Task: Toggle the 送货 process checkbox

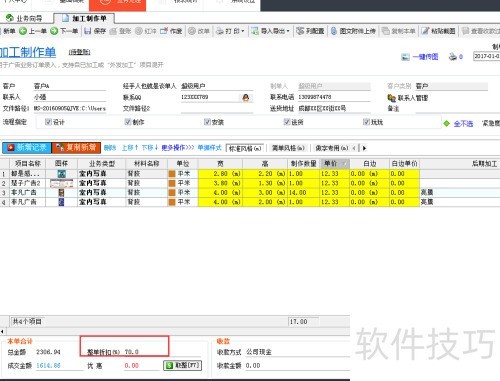Action: click(x=287, y=122)
